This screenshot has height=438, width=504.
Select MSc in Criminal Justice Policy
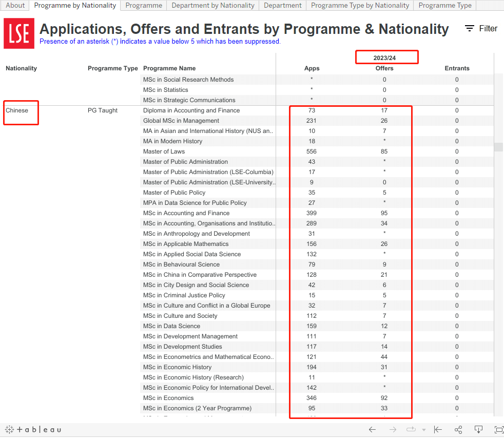(x=184, y=296)
